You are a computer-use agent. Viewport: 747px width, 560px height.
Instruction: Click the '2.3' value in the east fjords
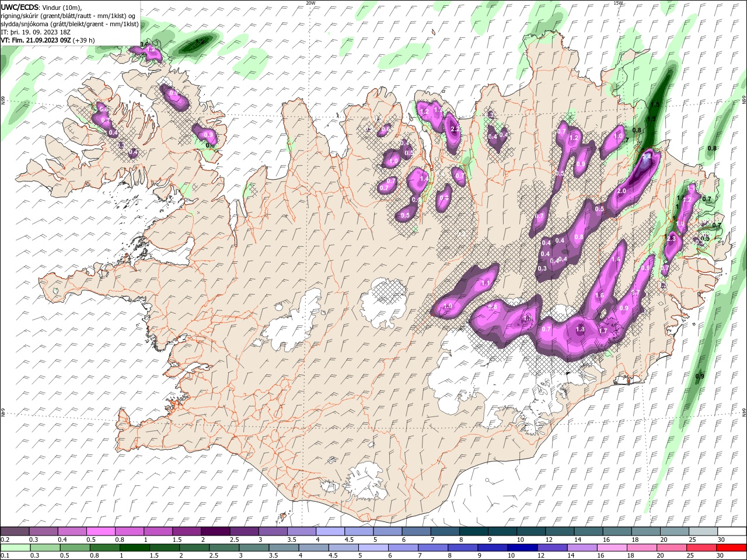tap(671, 239)
